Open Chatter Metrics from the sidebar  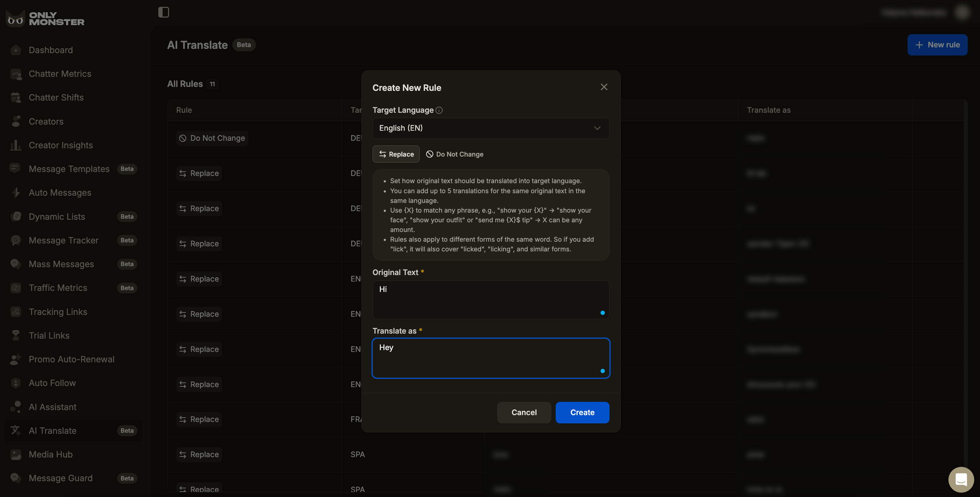(x=60, y=74)
